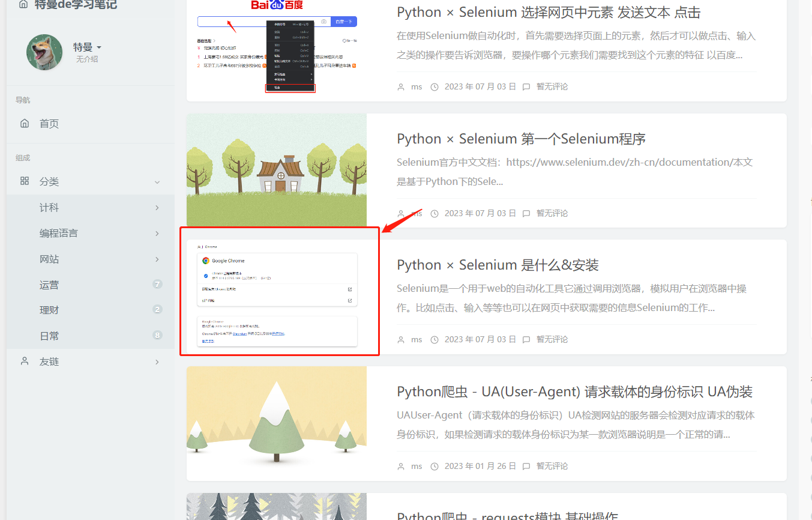Image resolution: width=812 pixels, height=520 pixels.
Task: Click the excerpt beginning 在使用Selenium做自动化时
Action: pos(576,46)
